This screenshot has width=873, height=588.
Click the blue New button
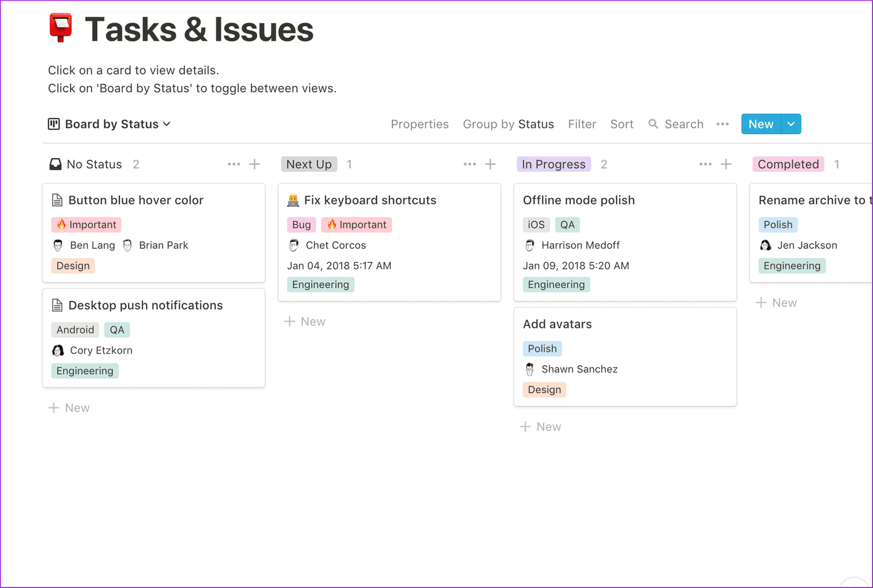coord(761,124)
